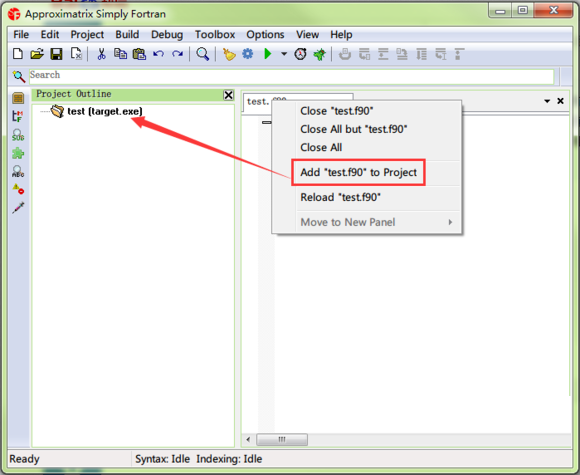Click the scissors Cut icon

(x=101, y=54)
